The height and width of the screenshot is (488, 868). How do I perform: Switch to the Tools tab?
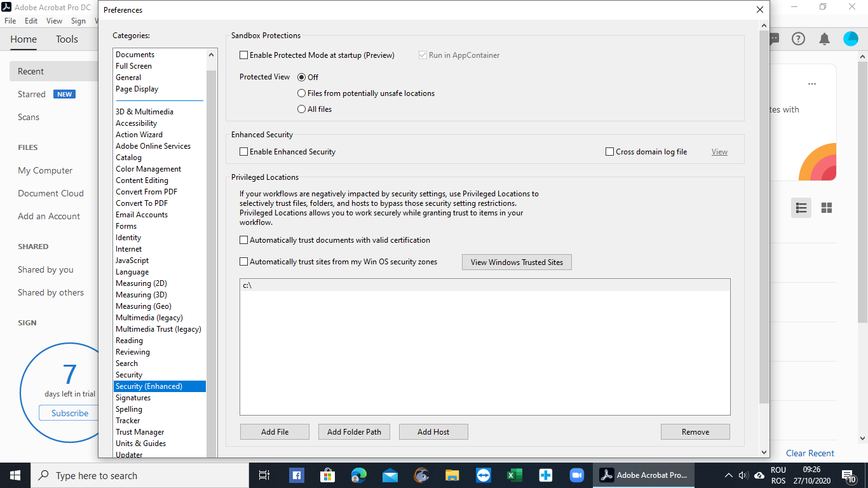click(67, 39)
